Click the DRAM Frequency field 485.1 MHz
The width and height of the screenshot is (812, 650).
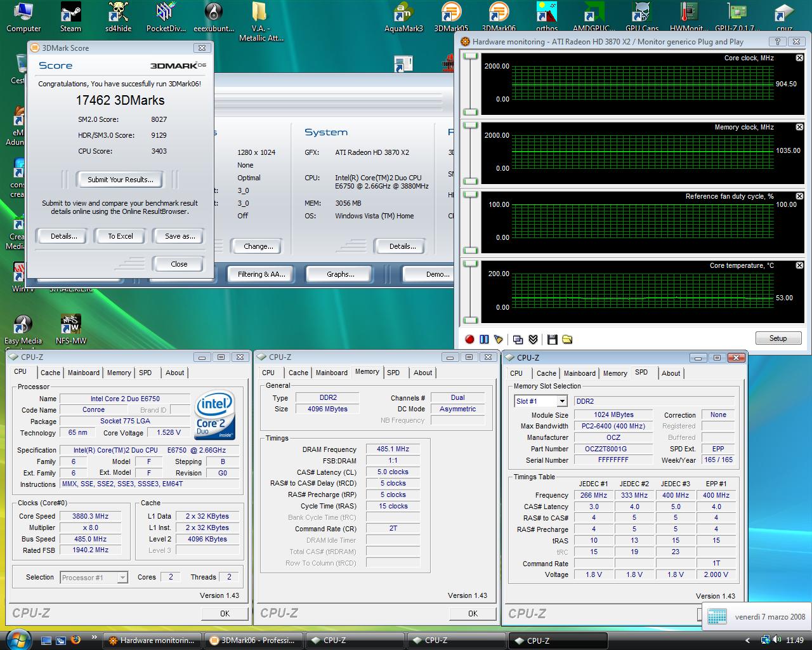tap(393, 449)
